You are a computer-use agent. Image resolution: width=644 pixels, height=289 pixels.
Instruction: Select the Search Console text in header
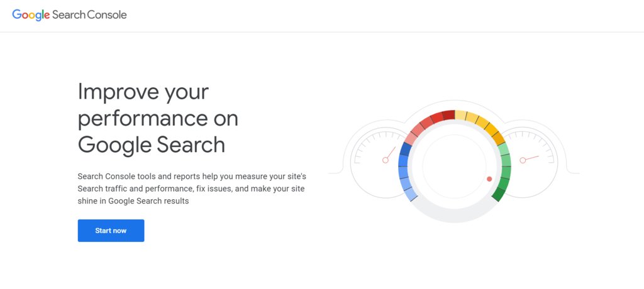click(89, 15)
